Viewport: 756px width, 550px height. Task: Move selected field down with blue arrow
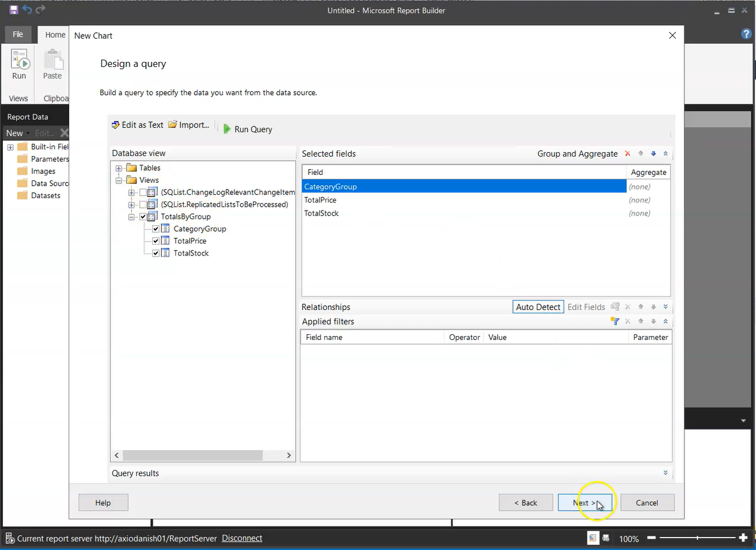[x=653, y=154]
